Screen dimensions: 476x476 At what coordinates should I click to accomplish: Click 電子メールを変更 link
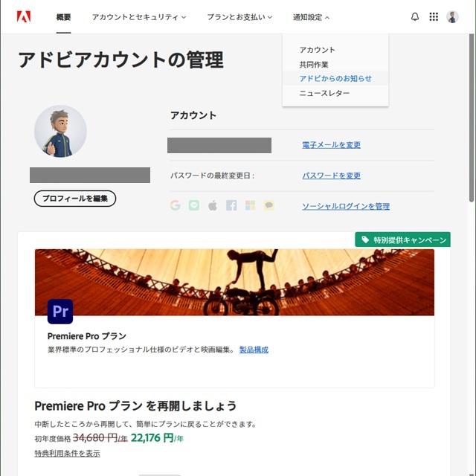point(331,145)
